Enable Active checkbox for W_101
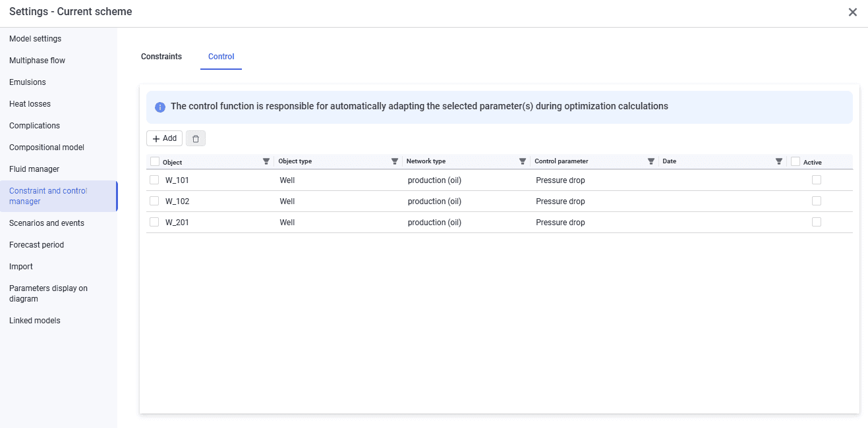The image size is (868, 428). pos(817,180)
